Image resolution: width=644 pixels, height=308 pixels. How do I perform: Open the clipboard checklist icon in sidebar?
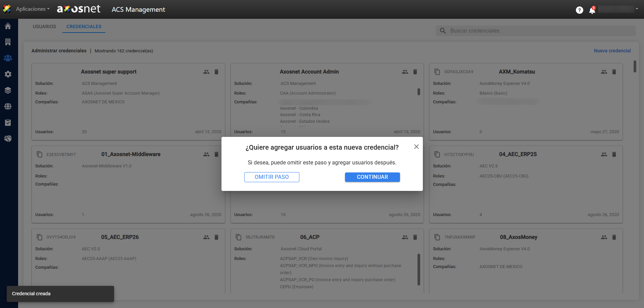tap(8, 122)
